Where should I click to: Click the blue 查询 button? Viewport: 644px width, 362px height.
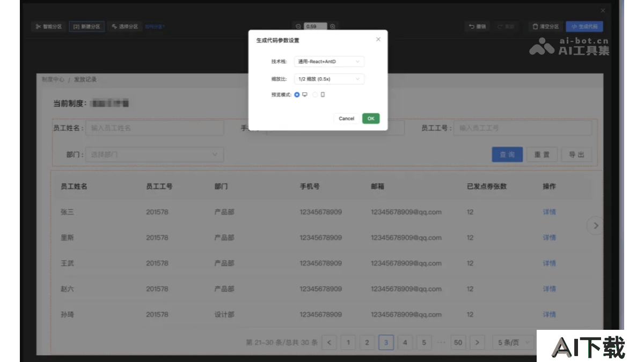click(507, 154)
